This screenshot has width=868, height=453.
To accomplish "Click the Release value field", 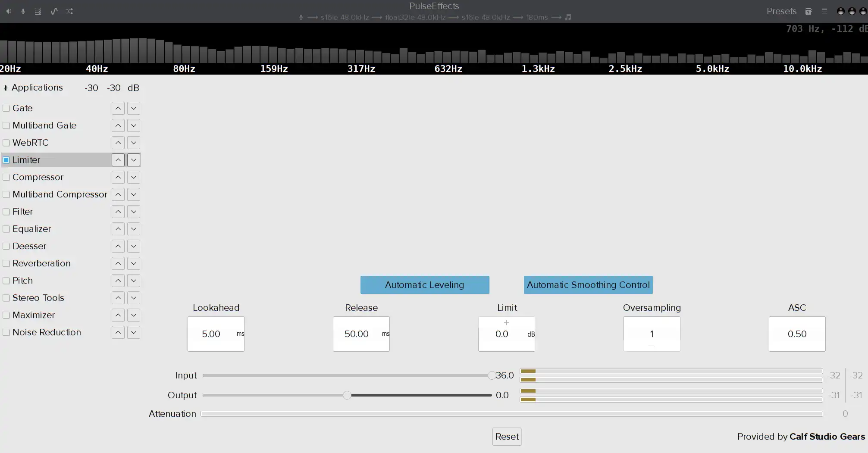I will (361, 334).
